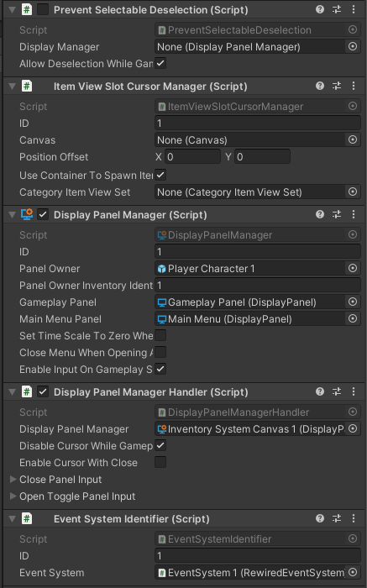Open object picker for Main Menu Panel
The height and width of the screenshot is (588, 367).
point(353,319)
